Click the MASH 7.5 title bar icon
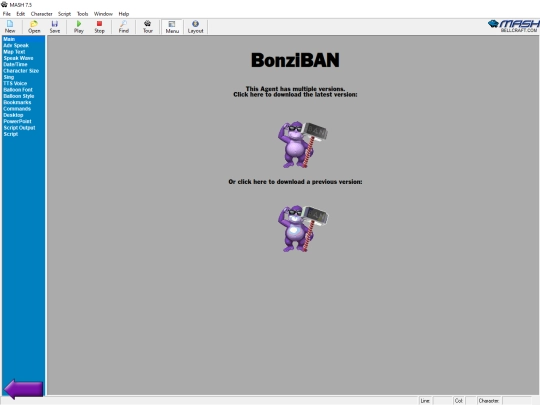Screen dimensions: 540x405 [x=4, y=4]
